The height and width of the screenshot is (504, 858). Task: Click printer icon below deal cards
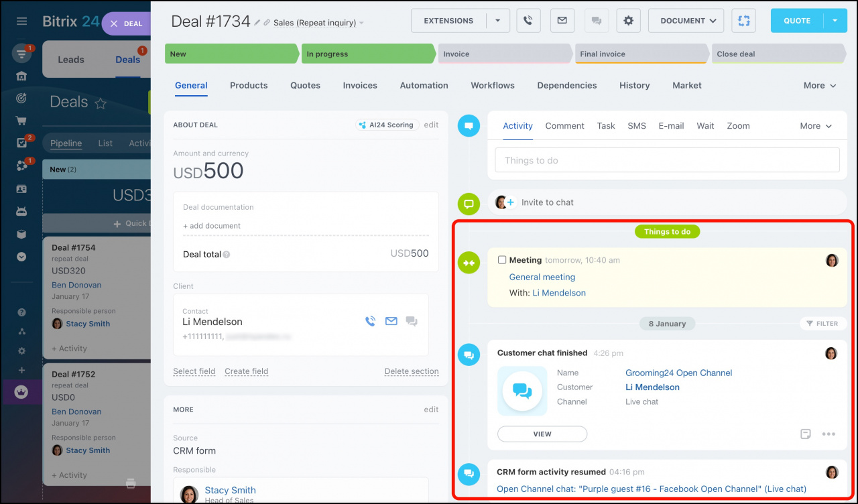click(x=131, y=483)
